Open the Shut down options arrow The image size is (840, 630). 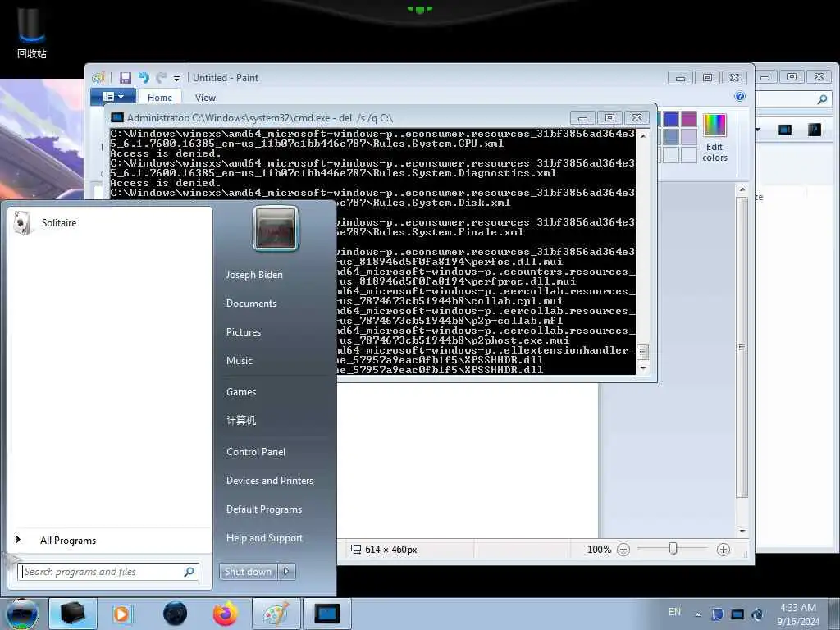point(286,572)
